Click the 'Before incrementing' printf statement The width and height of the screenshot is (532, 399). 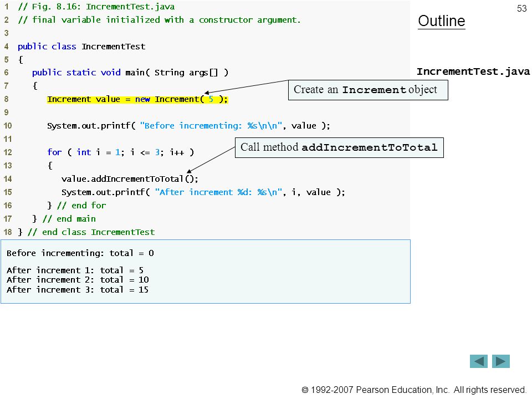188,126
